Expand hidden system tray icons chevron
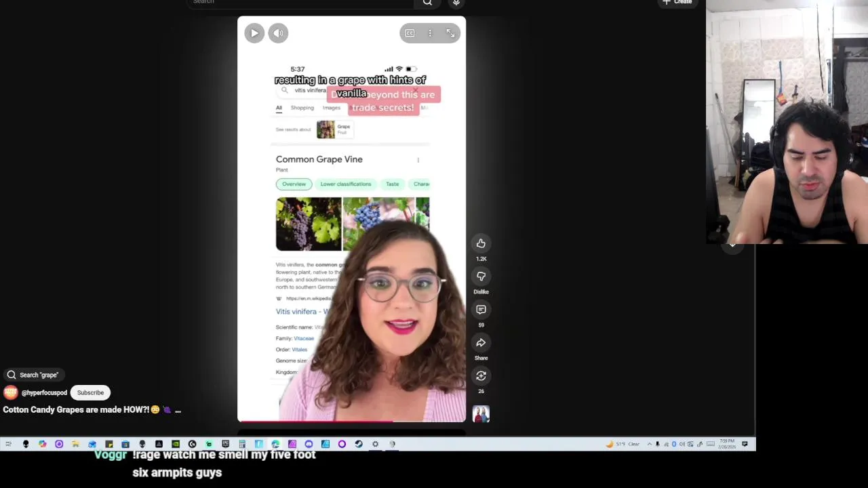Image resolution: width=868 pixels, height=488 pixels. 650,444
